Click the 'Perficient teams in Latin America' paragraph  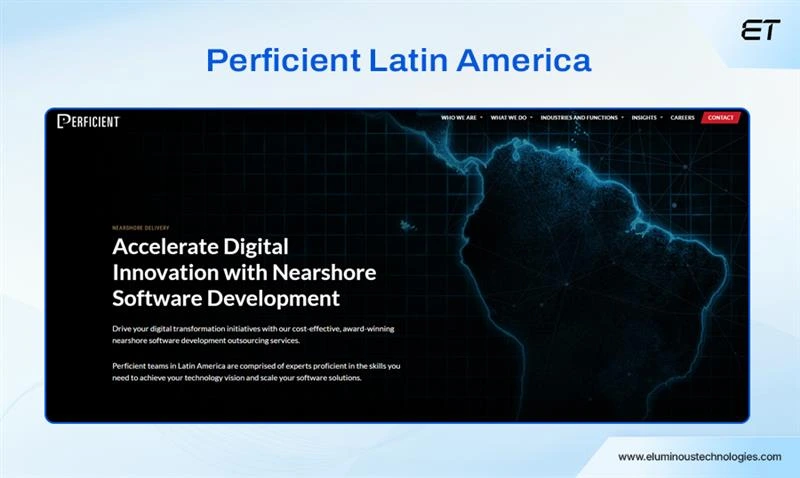point(256,372)
